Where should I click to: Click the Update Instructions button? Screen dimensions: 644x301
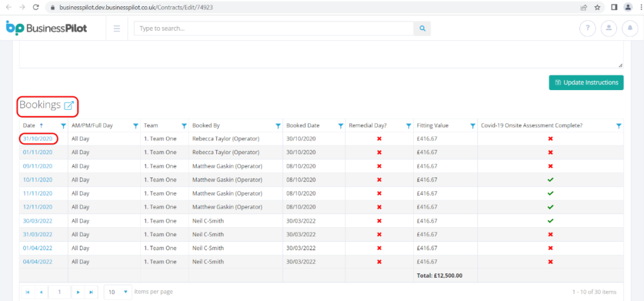point(586,82)
